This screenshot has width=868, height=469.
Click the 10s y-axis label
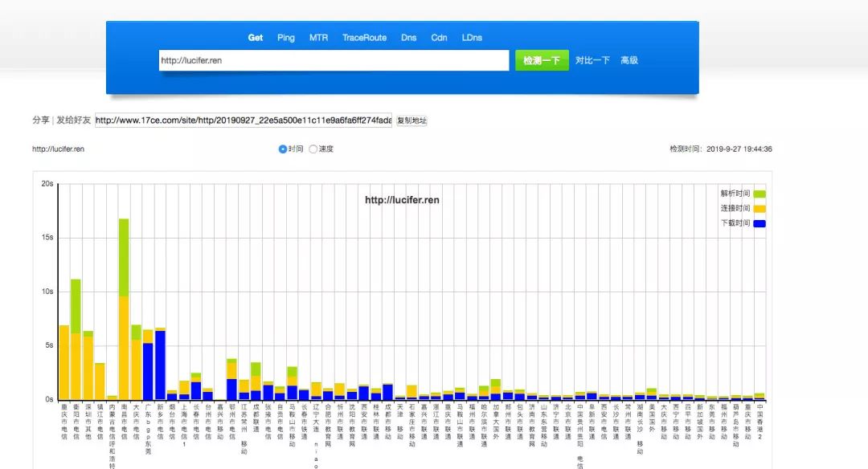coord(47,292)
